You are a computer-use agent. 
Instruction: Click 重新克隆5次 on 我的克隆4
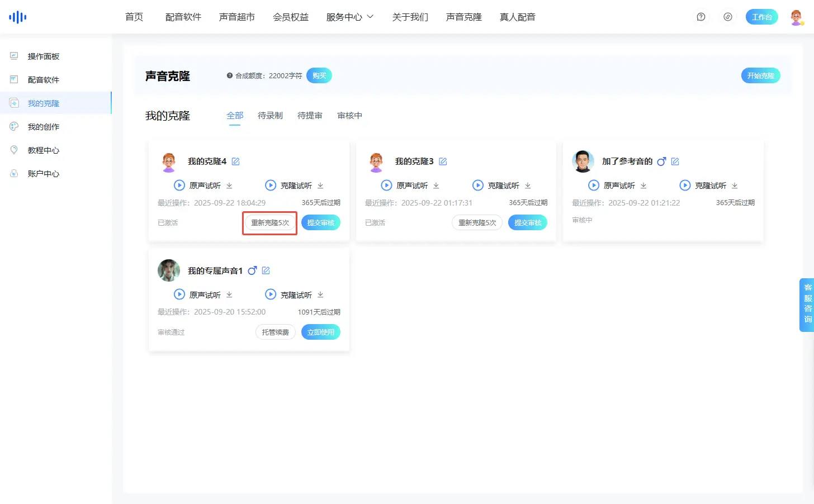click(x=270, y=223)
